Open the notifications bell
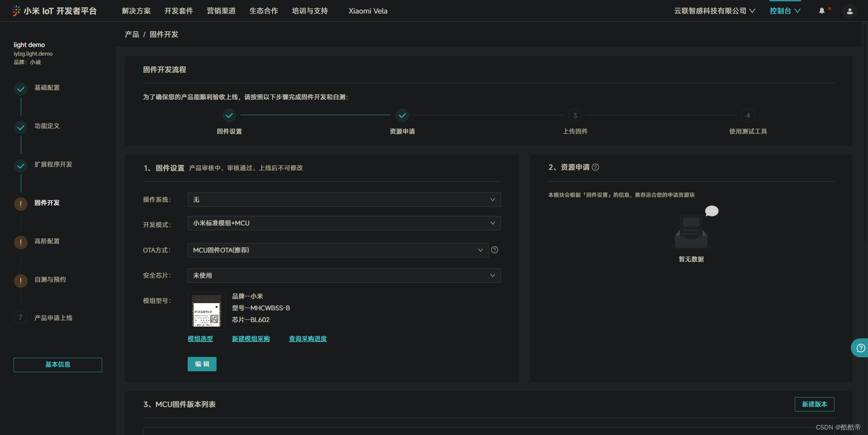 (822, 11)
